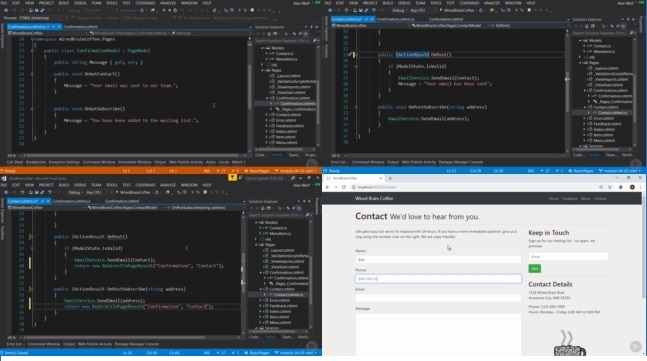Viewport: 647px width, 361px height.
Task: Open the Locals tab in debugging window
Action: 224,162
